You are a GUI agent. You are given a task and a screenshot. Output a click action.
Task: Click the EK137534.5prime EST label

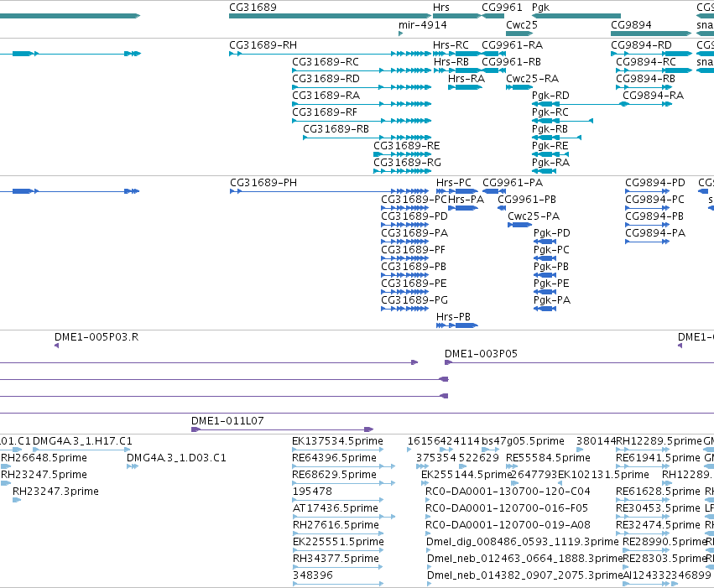pos(337,441)
